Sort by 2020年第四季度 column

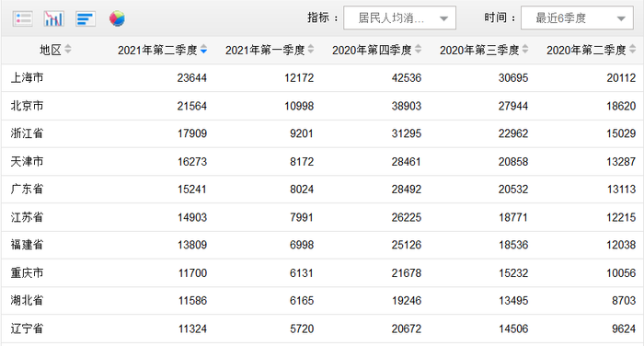pyautogui.click(x=418, y=50)
